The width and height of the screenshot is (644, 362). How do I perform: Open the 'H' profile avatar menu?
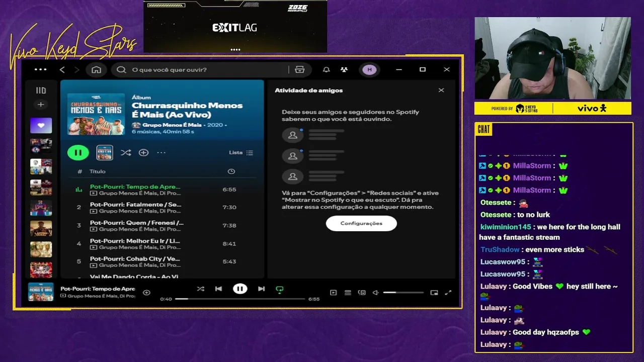(x=369, y=69)
